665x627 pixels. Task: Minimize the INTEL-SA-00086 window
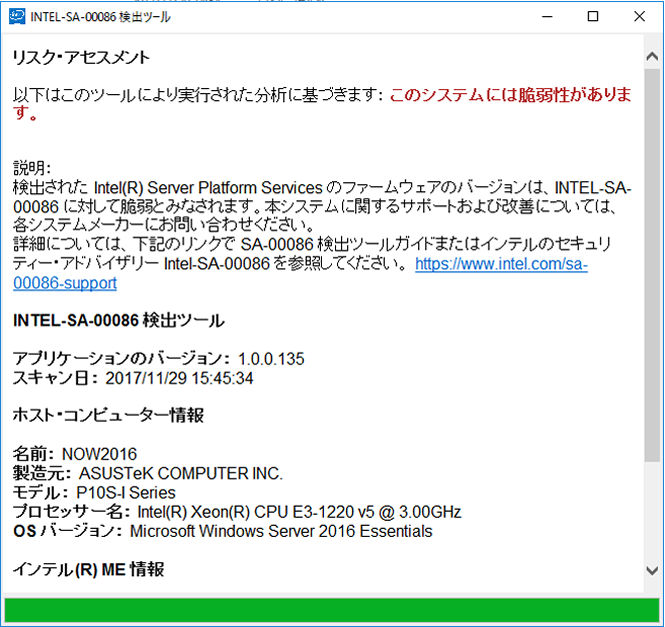(548, 17)
